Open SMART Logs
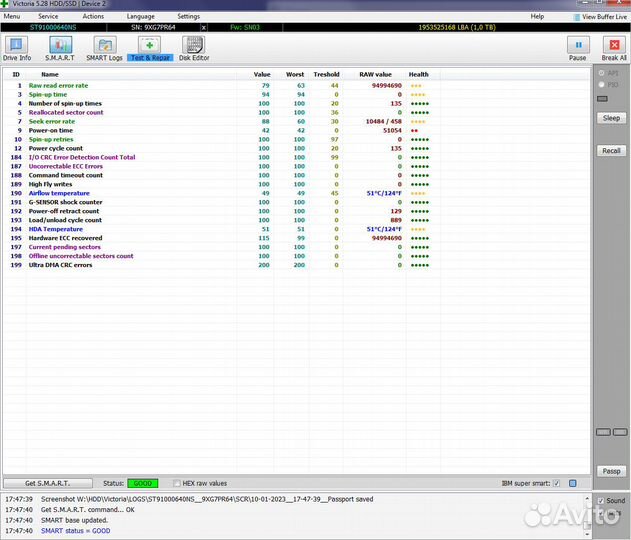631x540 pixels. tap(104, 47)
